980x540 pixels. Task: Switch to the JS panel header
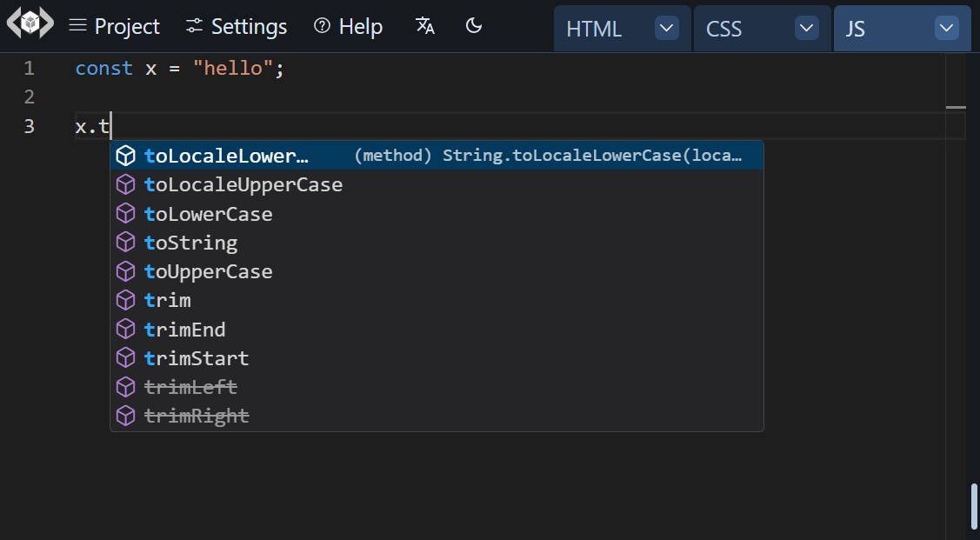click(x=856, y=28)
